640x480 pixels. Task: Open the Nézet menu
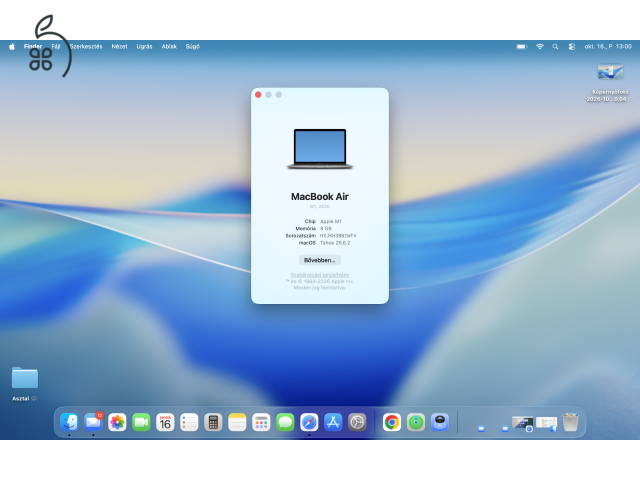click(120, 47)
